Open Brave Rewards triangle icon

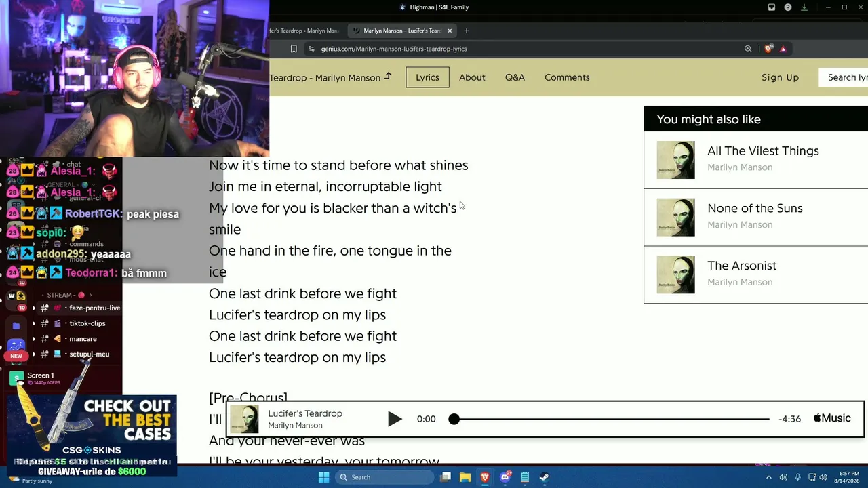click(783, 49)
